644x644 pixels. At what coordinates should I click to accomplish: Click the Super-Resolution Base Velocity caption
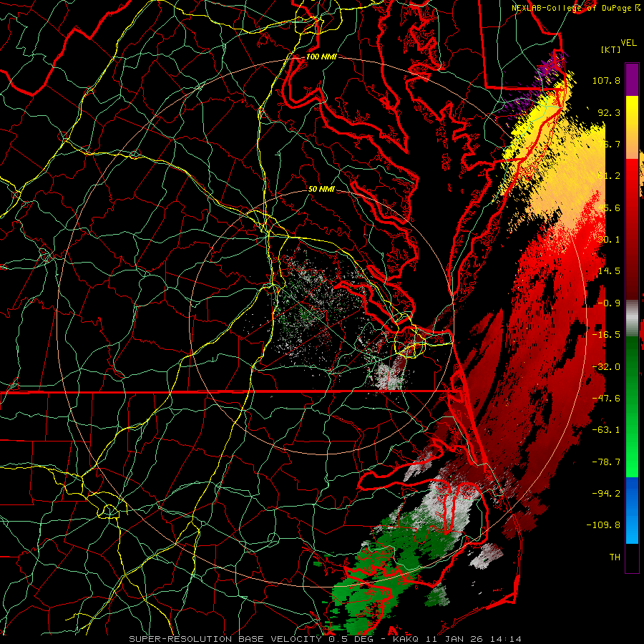coord(325,639)
